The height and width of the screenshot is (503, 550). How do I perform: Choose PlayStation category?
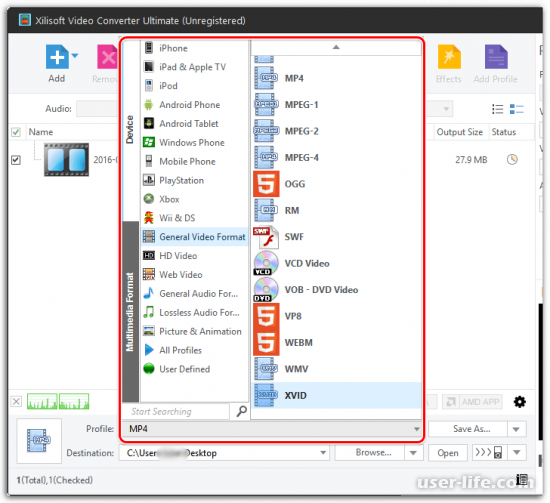click(195, 180)
